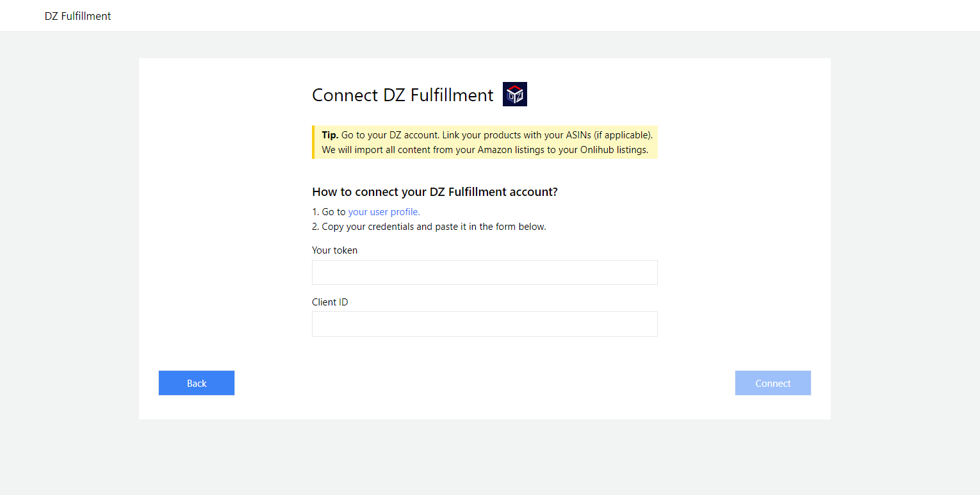Screen dimensions: 980x495
Task: Click the bold 'Tip.' word
Action: (330, 135)
